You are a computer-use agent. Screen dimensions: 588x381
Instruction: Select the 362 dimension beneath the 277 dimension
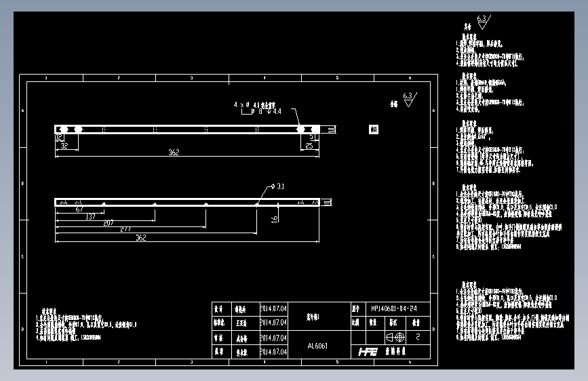click(141, 237)
